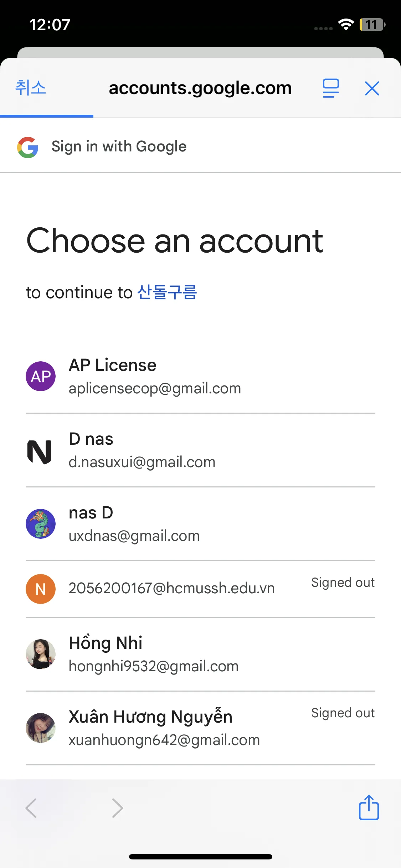Close the sign-in sheet with X

pos(372,88)
